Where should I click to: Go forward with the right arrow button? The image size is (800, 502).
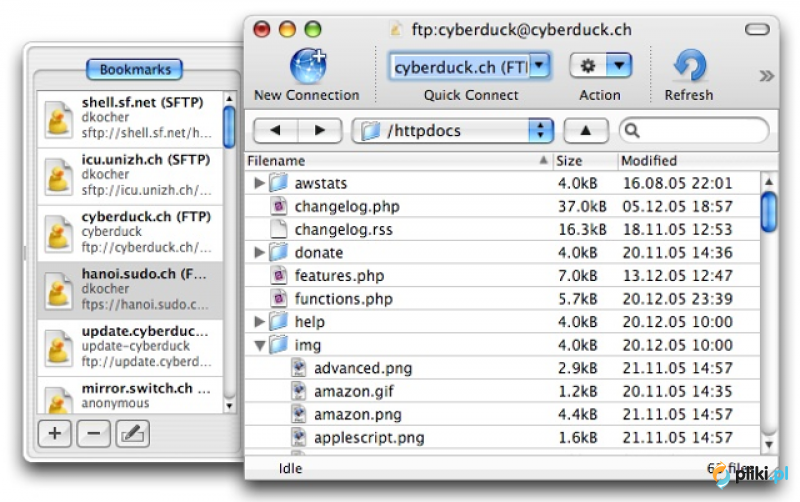pos(320,131)
